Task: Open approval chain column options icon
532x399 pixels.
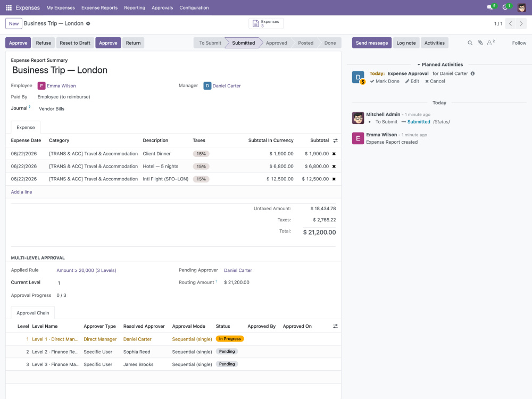Action: [x=335, y=326]
